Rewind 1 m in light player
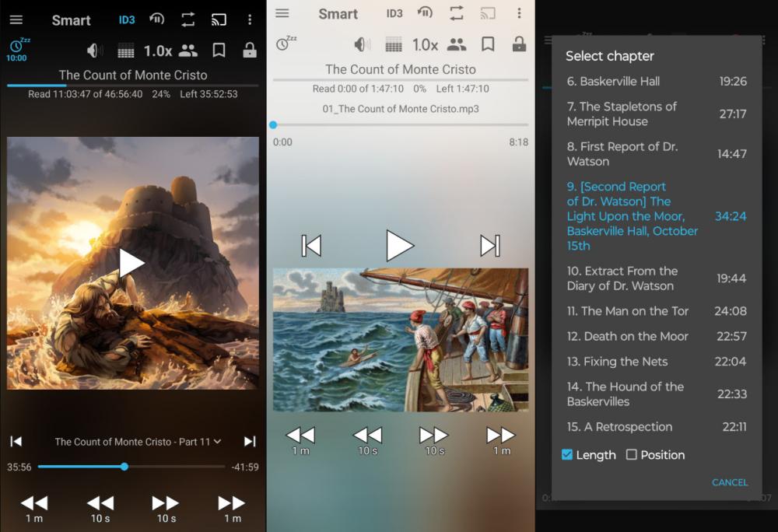 [x=300, y=441]
